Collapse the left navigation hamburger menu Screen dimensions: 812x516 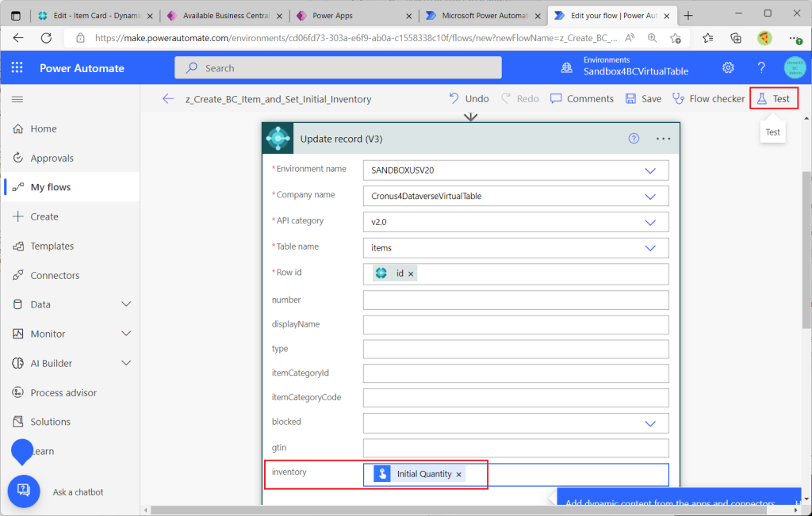click(17, 99)
